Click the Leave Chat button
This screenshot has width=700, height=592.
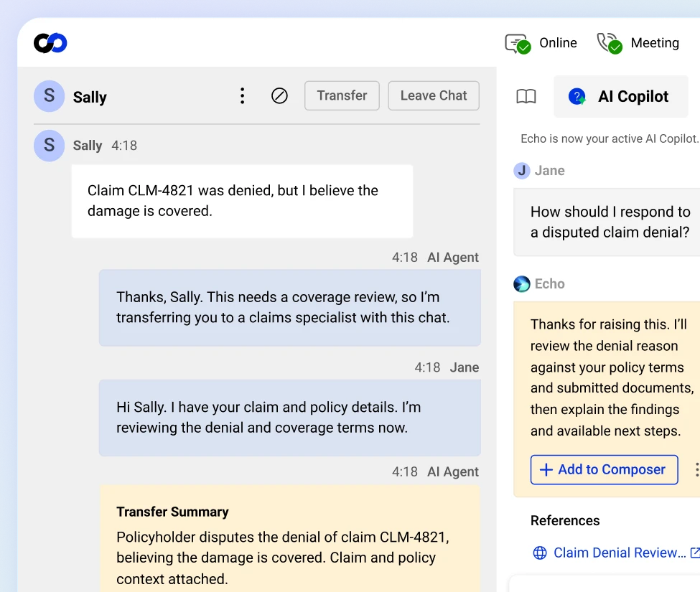434,95
